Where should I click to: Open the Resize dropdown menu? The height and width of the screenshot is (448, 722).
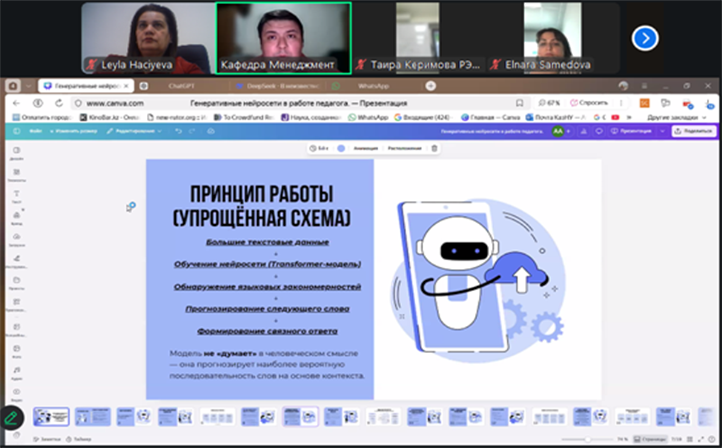coord(75,131)
